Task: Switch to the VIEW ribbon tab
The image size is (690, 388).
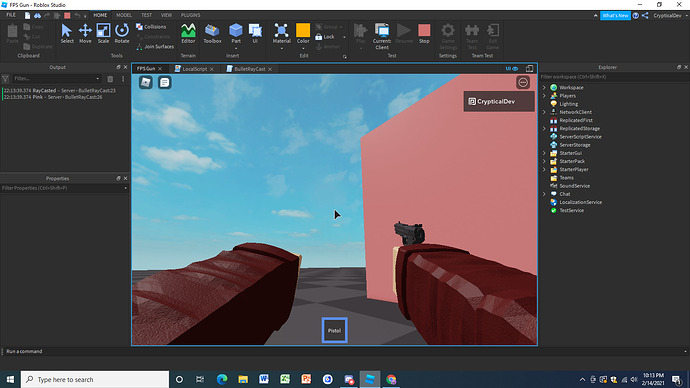Action: click(x=166, y=15)
